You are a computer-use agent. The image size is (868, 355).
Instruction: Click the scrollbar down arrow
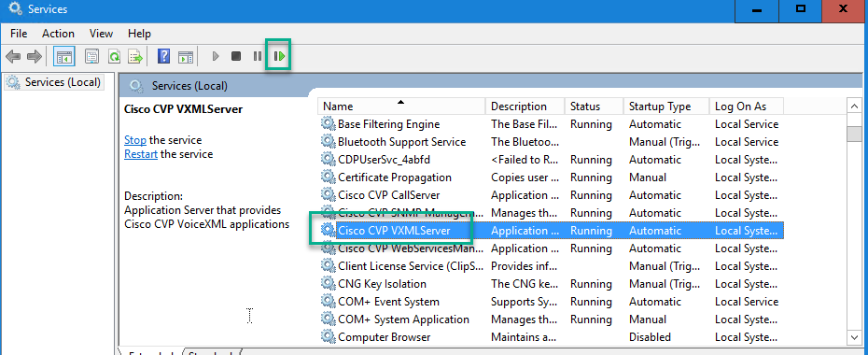tap(855, 336)
